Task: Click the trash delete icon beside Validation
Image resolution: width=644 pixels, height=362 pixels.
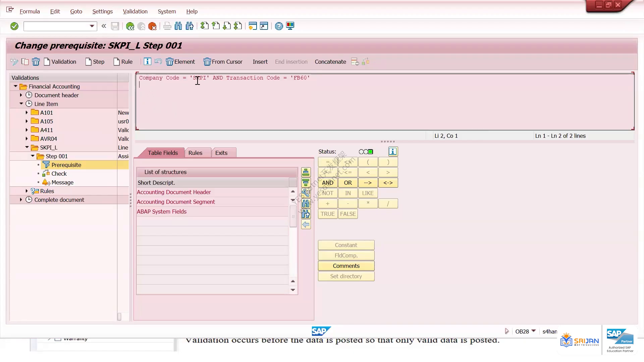Action: [36, 62]
